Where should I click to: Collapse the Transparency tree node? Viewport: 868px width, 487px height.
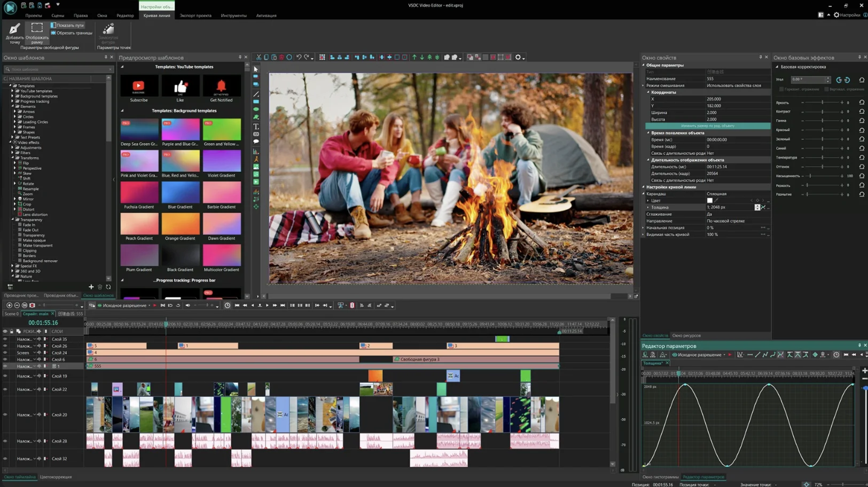12,219
